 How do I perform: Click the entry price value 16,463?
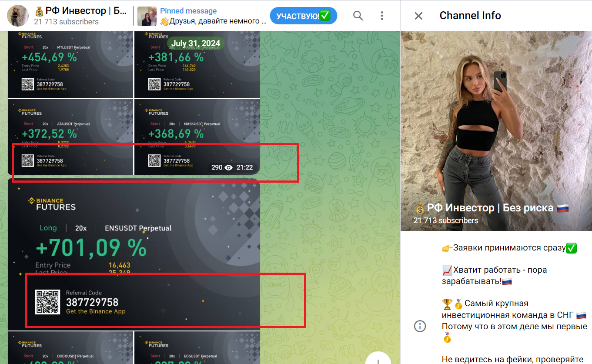point(120,265)
